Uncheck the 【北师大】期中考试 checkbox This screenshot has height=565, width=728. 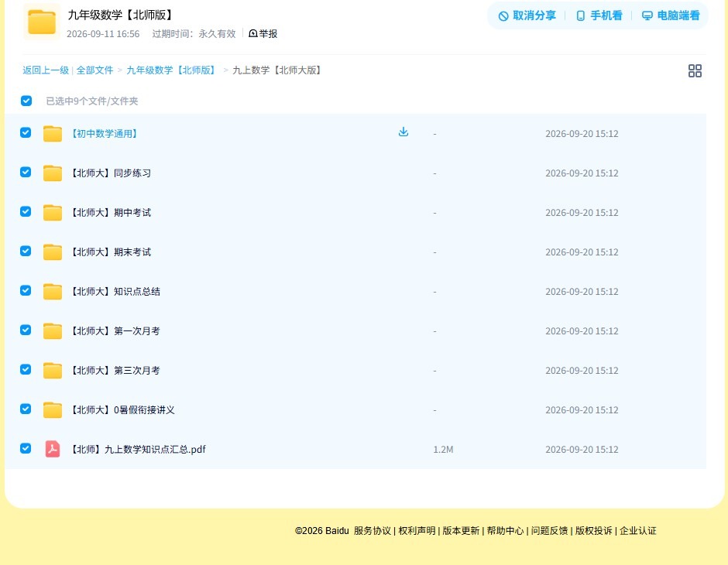(26, 211)
